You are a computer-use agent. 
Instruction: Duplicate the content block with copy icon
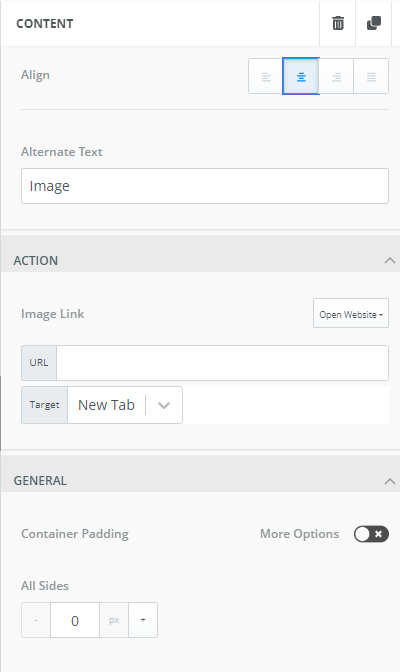click(373, 23)
